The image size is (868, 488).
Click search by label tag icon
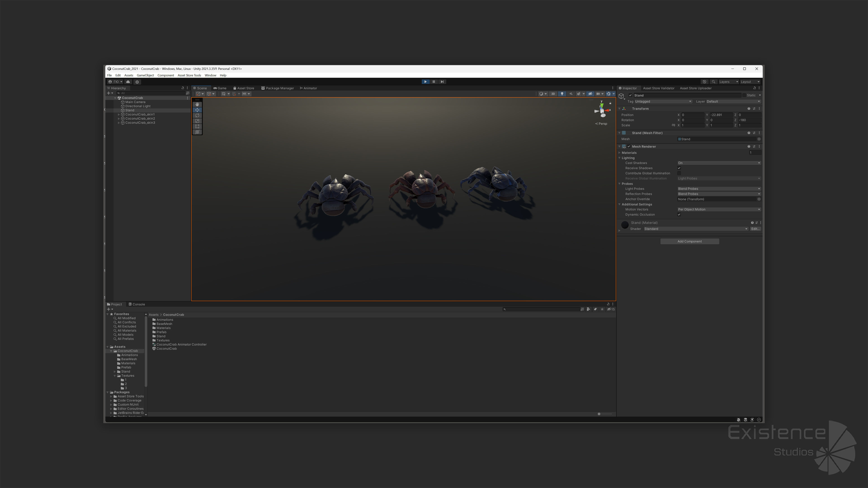click(595, 309)
